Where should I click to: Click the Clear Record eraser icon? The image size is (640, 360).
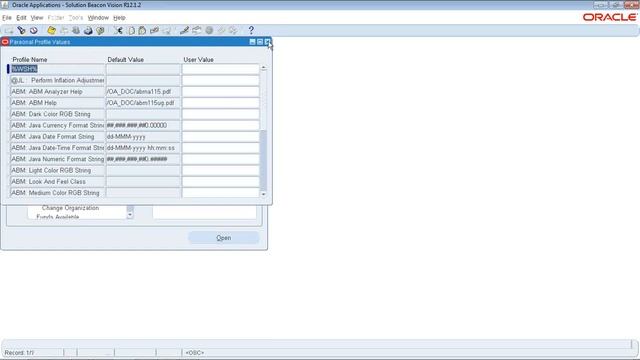coord(154,31)
